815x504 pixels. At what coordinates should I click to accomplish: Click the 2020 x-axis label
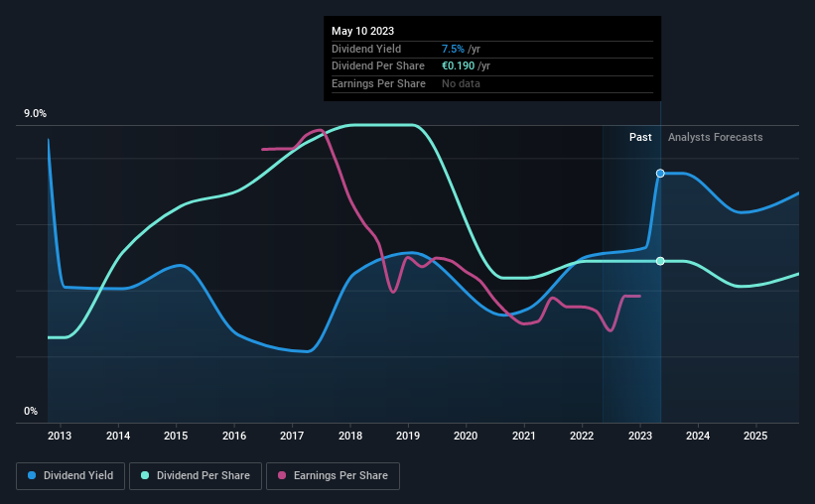466,436
